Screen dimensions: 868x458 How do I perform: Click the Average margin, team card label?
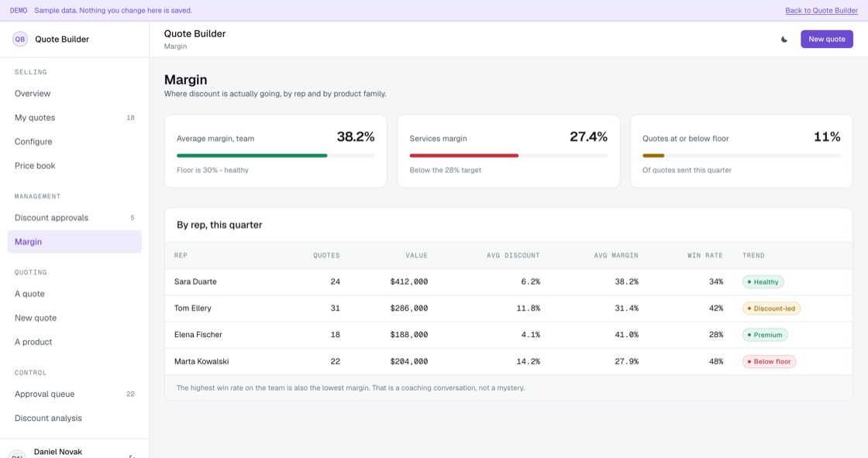[215, 139]
